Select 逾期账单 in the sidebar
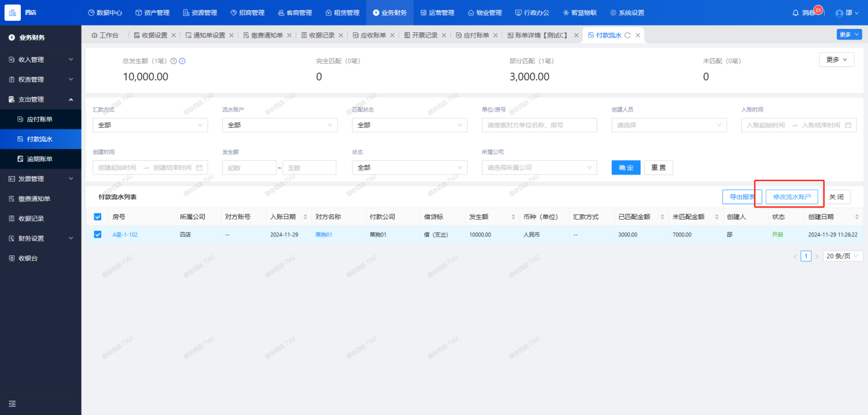 click(41, 159)
